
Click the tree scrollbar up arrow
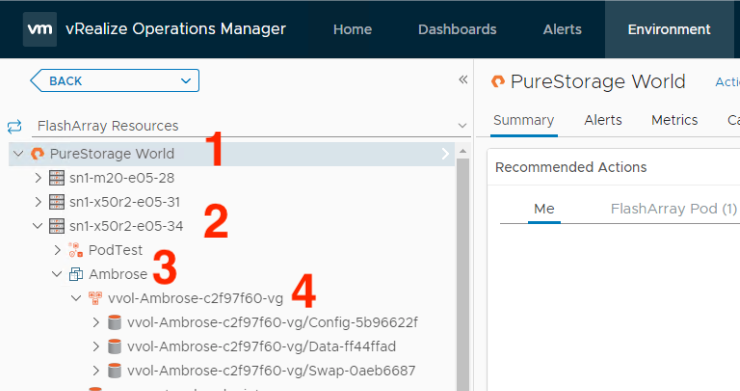pyautogui.click(x=463, y=152)
